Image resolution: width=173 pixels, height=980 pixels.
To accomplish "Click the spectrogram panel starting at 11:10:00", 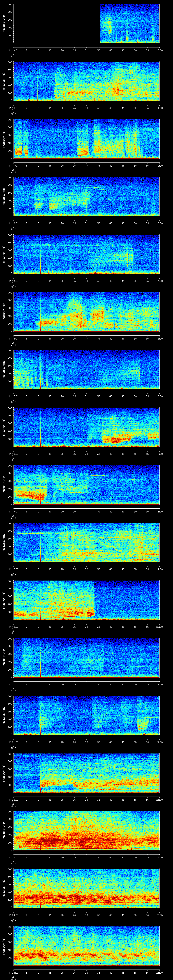I will (x=86, y=81).
